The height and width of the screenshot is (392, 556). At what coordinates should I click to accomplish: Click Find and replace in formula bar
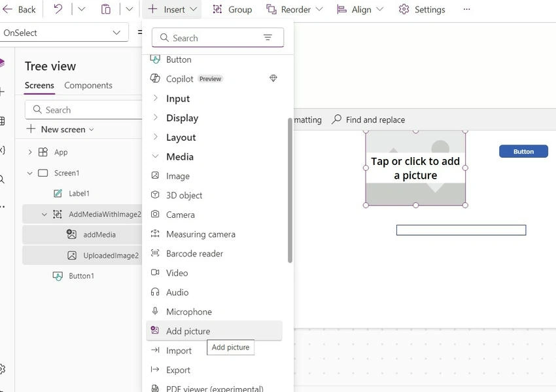click(x=368, y=120)
